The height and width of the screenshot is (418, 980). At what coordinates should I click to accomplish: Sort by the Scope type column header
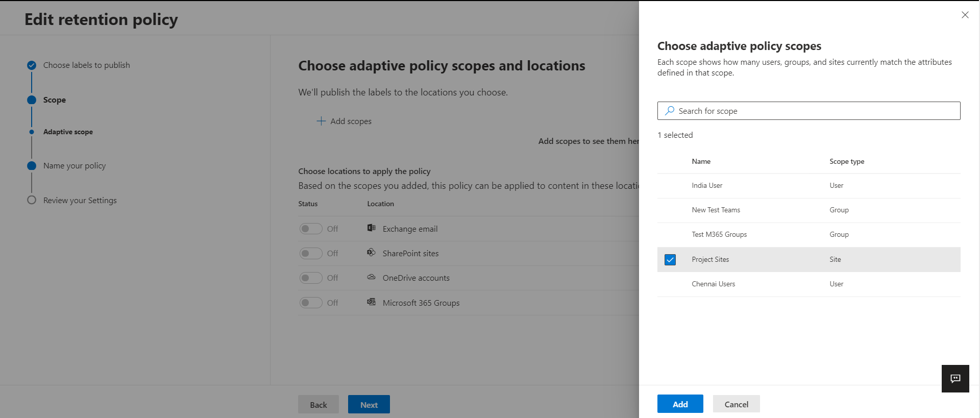point(847,161)
